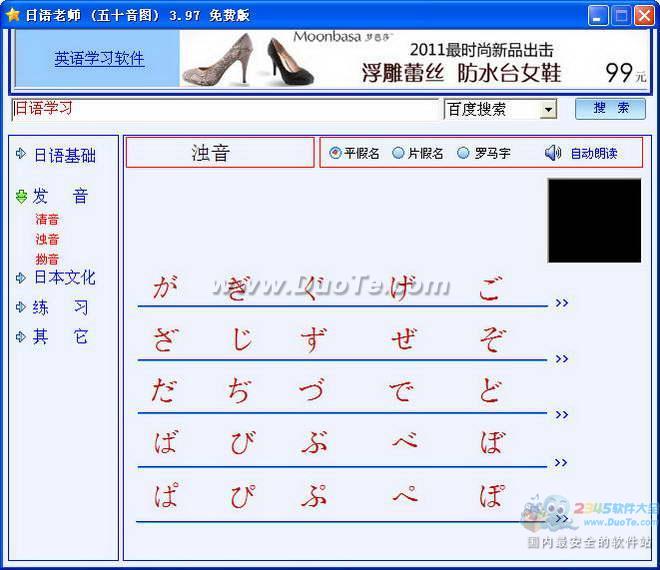Click the kana ぢ
The width and height of the screenshot is (660, 570).
click(240, 391)
